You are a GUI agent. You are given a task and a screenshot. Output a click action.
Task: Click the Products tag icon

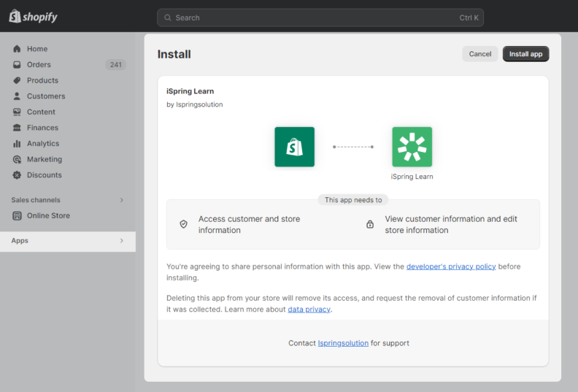[x=17, y=80]
